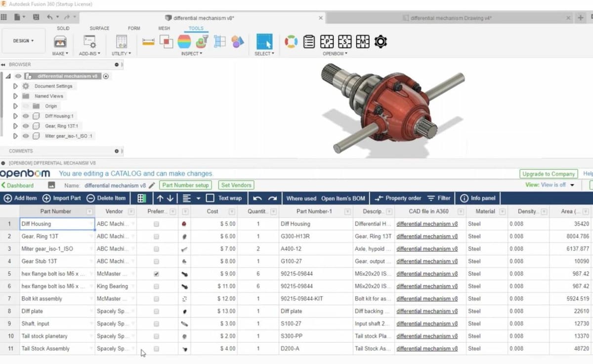The height and width of the screenshot is (364, 593).
Task: Click the text alignment icon
Action: coord(186,199)
